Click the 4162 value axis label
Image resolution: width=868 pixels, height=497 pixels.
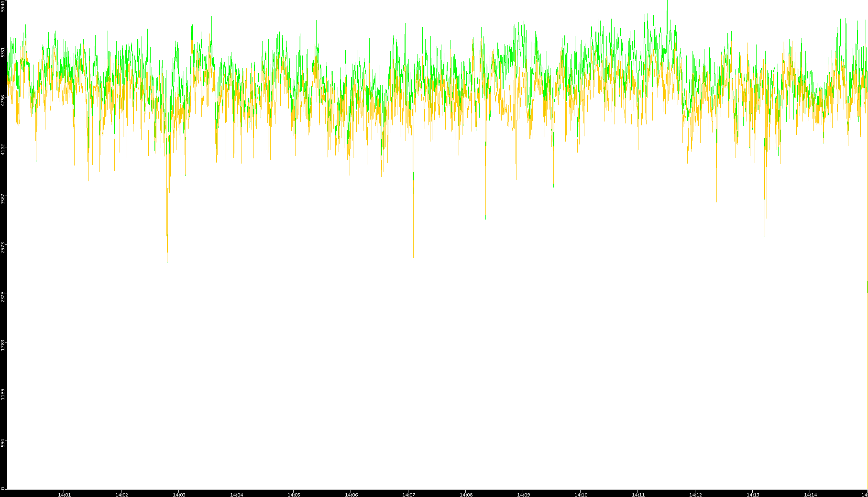point(3,149)
